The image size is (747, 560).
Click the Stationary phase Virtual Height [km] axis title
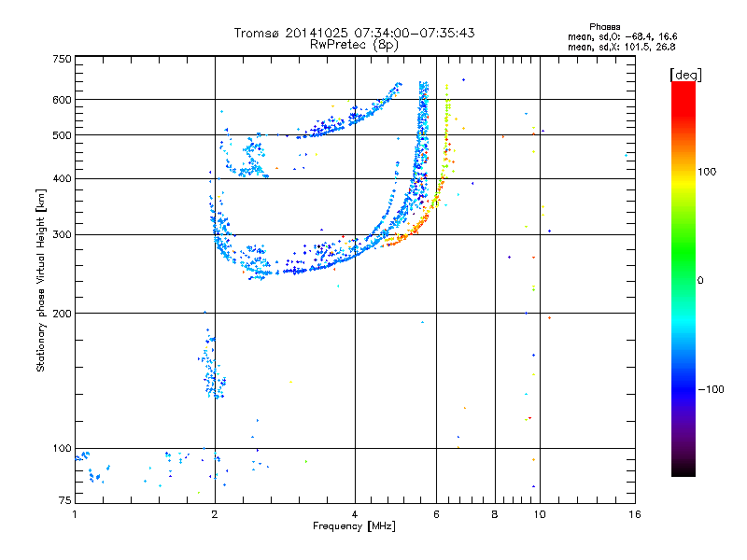coord(41,281)
